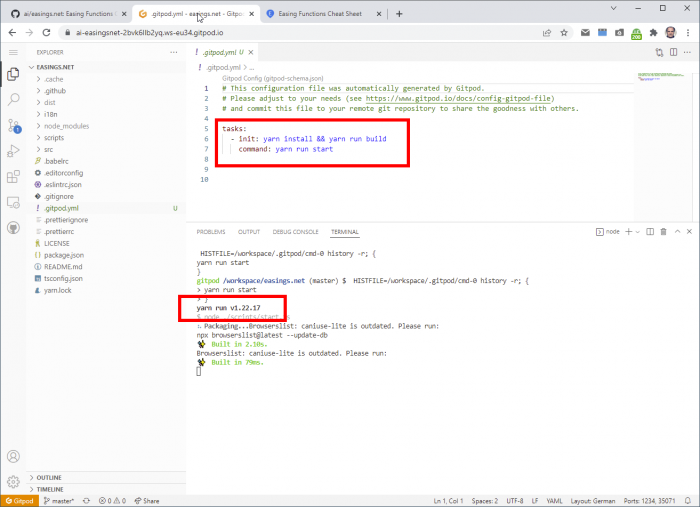Click the browser share page icon
Viewport: 700px width, 507px height.
click(547, 33)
